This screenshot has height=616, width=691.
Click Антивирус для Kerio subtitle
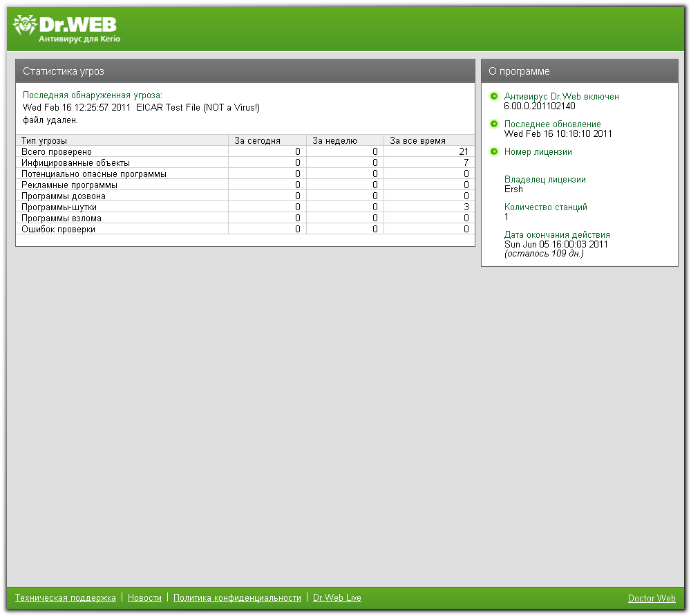[x=79, y=39]
